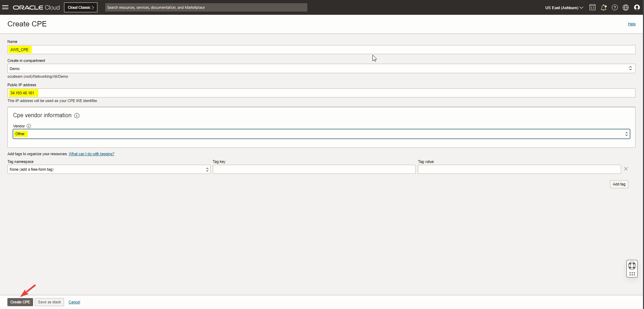Click the search resources and services box

coord(206,7)
